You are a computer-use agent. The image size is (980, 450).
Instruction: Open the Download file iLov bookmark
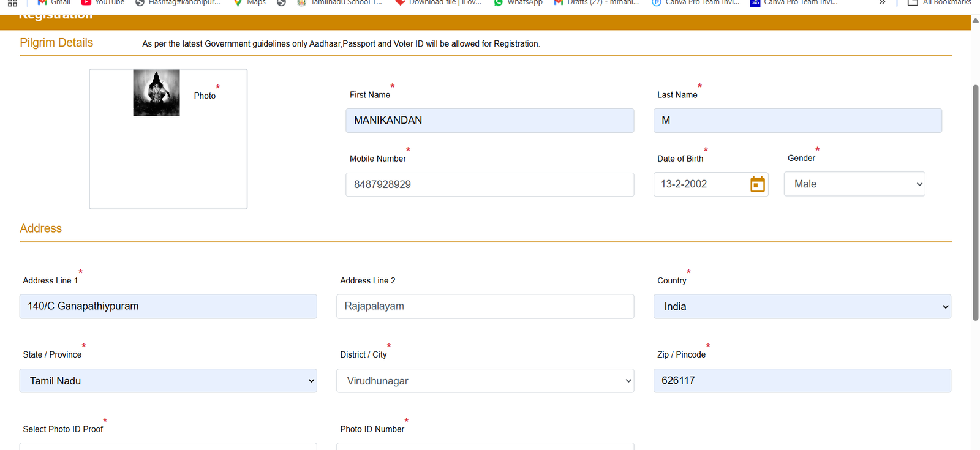(x=439, y=2)
